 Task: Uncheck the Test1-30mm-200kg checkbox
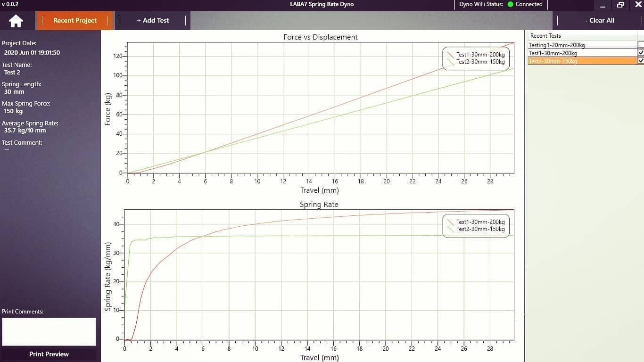pyautogui.click(x=640, y=53)
